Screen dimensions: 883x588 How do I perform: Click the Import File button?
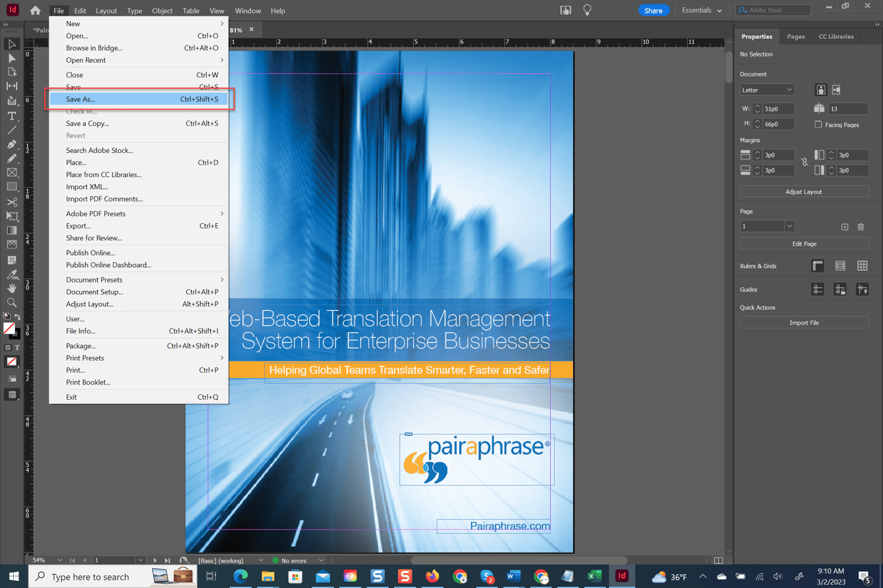pyautogui.click(x=804, y=323)
